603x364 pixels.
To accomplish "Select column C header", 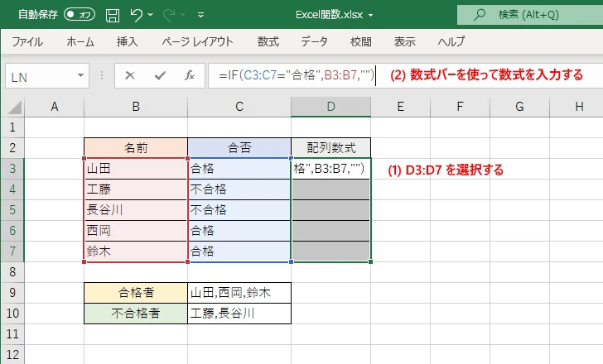I will point(239,107).
